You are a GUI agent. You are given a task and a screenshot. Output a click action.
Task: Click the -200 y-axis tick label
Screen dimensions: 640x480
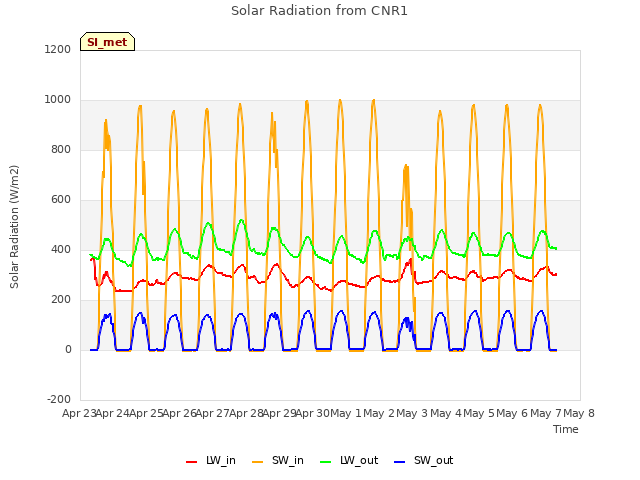[59, 399]
